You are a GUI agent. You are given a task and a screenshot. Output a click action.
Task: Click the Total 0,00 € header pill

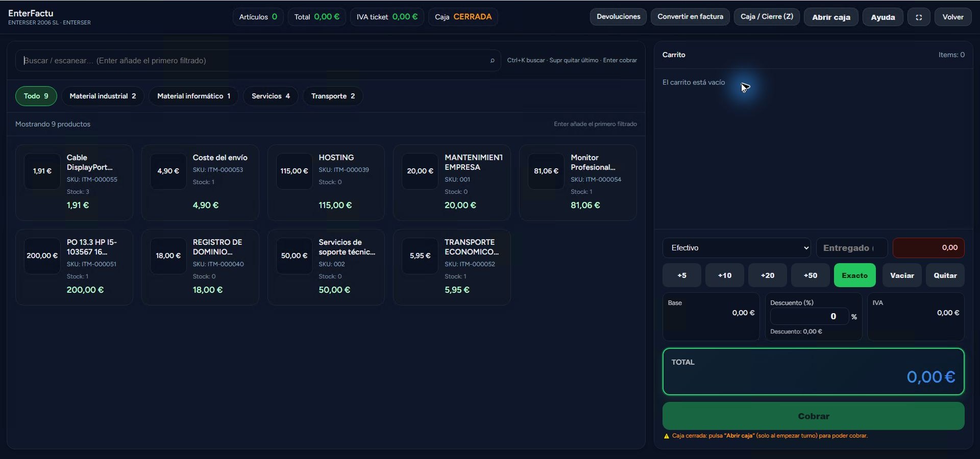[316, 17]
